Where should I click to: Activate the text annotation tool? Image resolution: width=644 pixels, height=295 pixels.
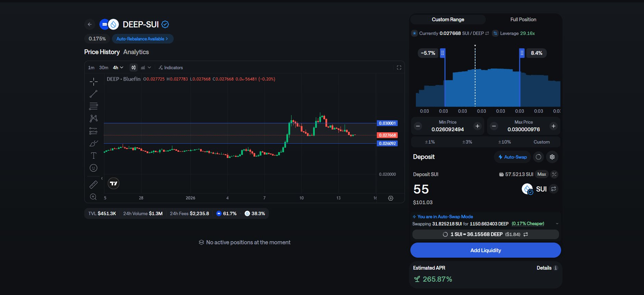(x=94, y=156)
